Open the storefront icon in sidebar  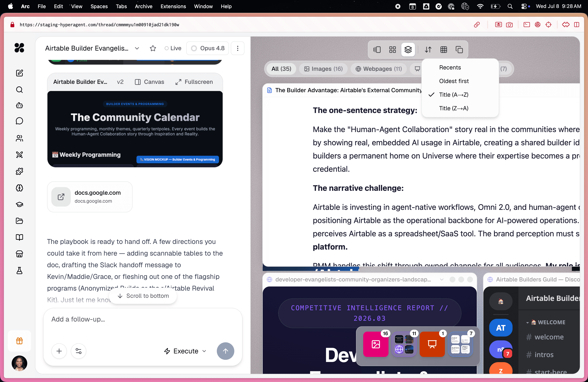point(19,254)
